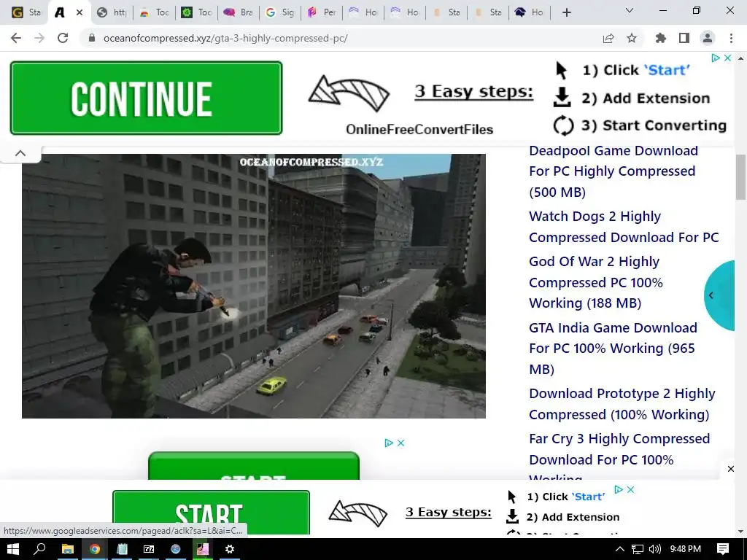The height and width of the screenshot is (560, 747).
Task: Click the page vertical scrollbar thumb
Action: coord(741,177)
